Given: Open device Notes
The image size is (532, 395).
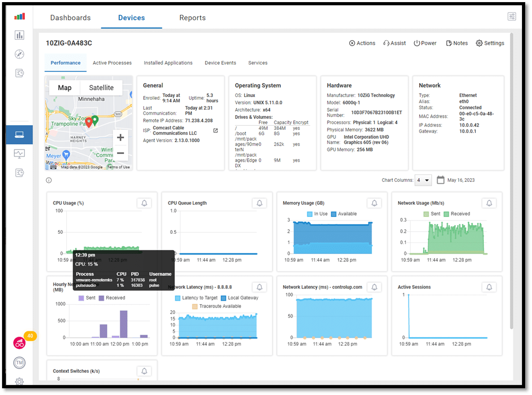Looking at the screenshot, I should pos(457,43).
